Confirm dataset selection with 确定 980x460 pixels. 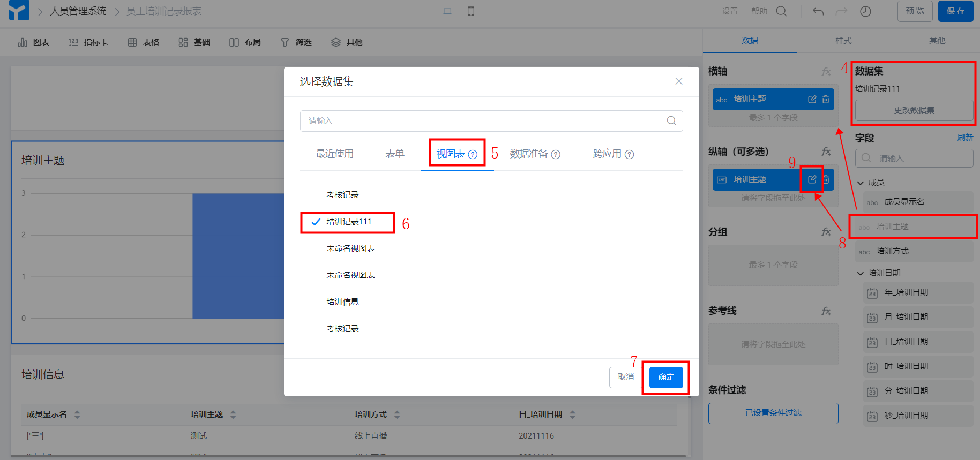tap(666, 377)
